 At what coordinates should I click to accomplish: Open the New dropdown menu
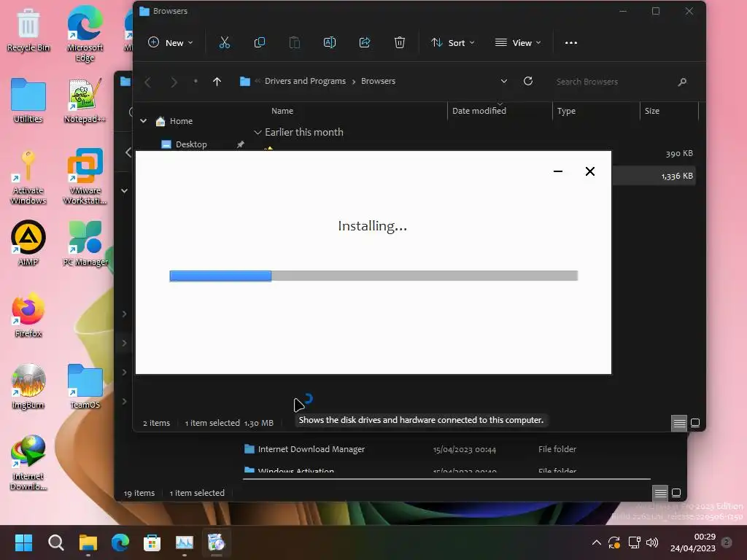pyautogui.click(x=171, y=42)
